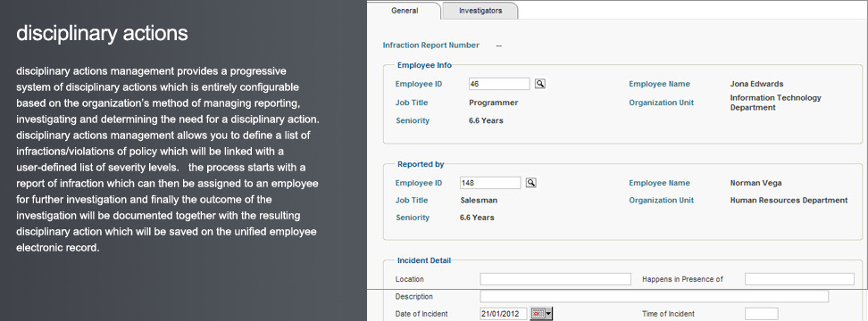Screen dimensions: 868x321
Task: Expand the date picker dropdown arrow
Action: pos(548,314)
